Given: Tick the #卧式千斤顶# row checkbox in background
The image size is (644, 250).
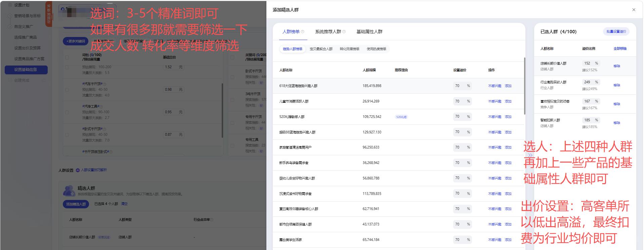Looking at the screenshot, I should (x=67, y=135).
